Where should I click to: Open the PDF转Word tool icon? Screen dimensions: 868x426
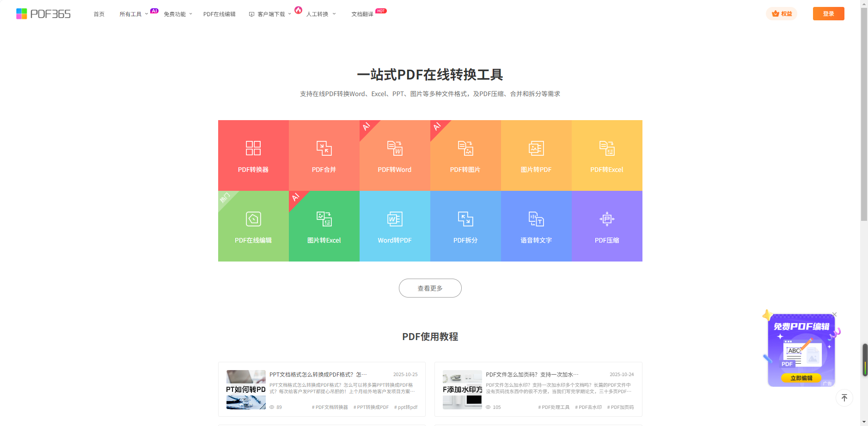[395, 148]
